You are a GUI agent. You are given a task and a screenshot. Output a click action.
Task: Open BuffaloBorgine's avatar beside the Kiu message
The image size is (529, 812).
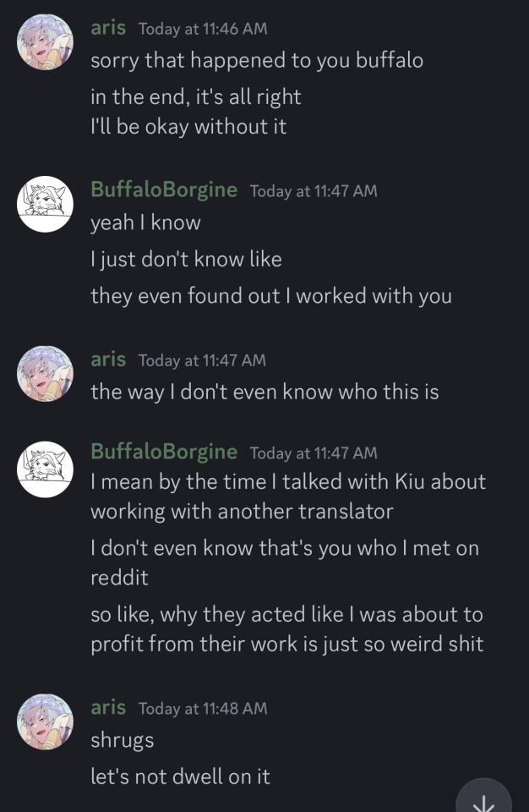pyautogui.click(x=45, y=469)
